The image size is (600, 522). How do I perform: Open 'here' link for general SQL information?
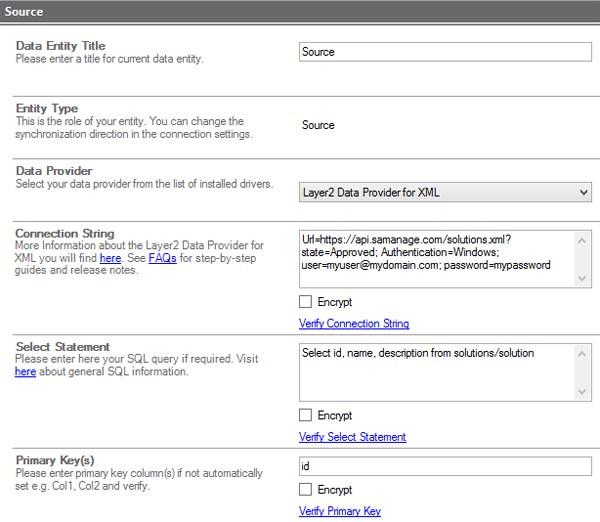pos(25,371)
